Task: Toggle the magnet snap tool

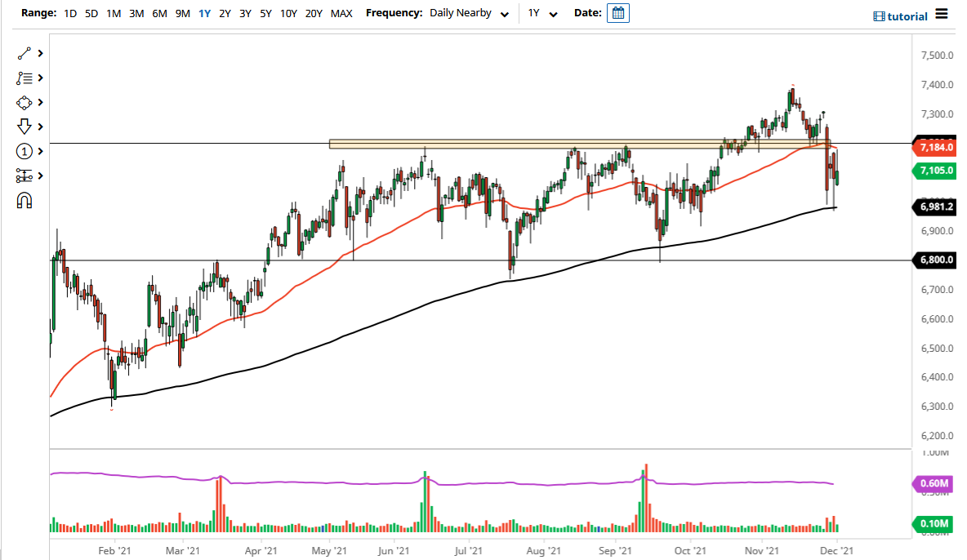Action: 23,200
